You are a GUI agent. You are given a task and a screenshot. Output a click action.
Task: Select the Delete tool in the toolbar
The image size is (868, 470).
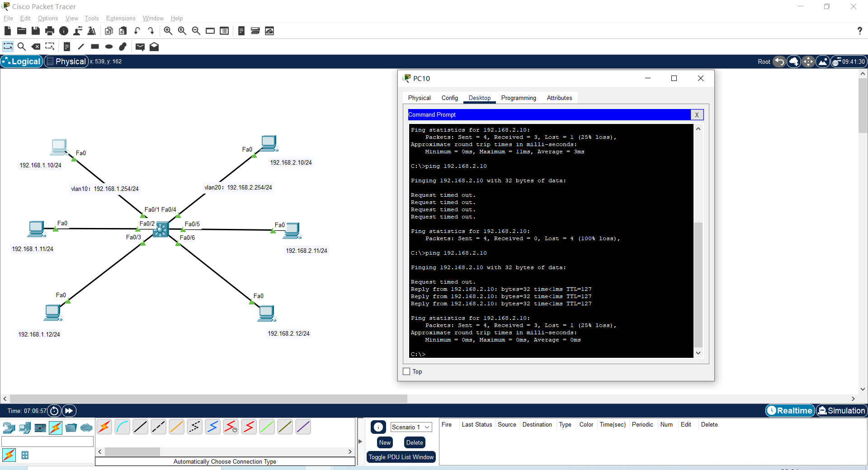(36, 47)
